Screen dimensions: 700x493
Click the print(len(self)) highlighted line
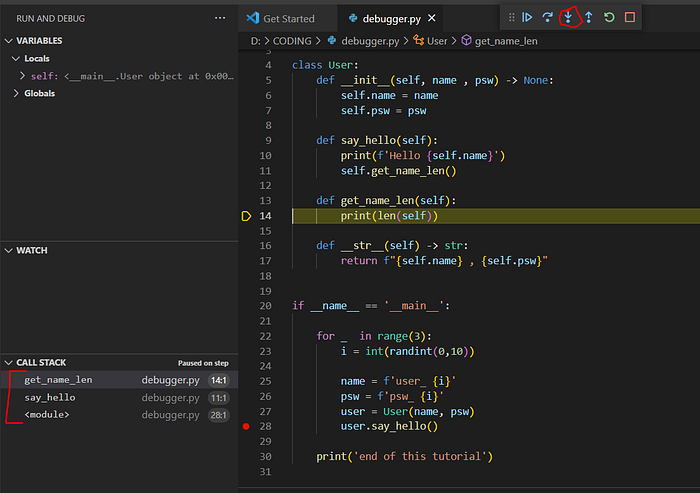(389, 216)
